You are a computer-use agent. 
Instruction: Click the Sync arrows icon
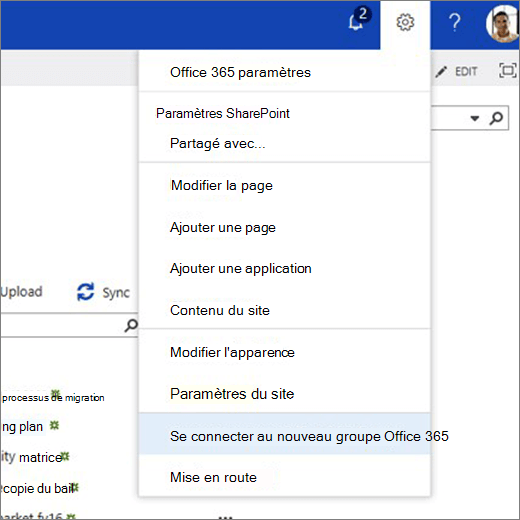click(x=86, y=292)
